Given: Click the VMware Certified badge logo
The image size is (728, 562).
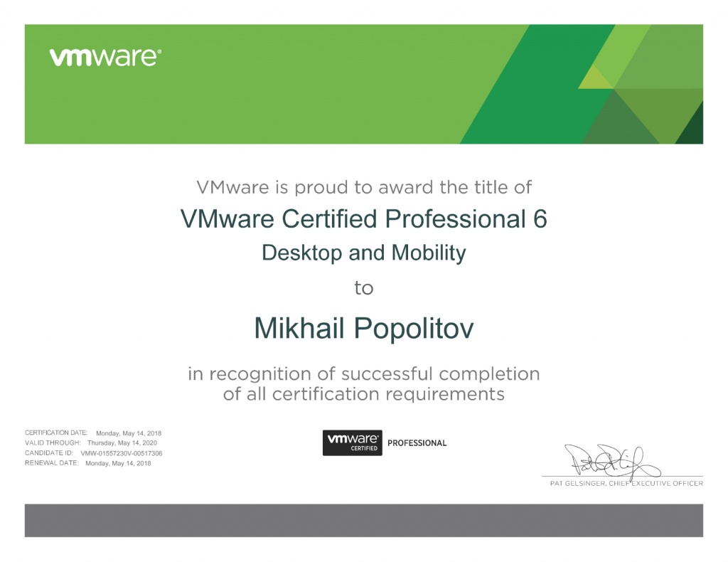Looking at the screenshot, I should tap(353, 442).
